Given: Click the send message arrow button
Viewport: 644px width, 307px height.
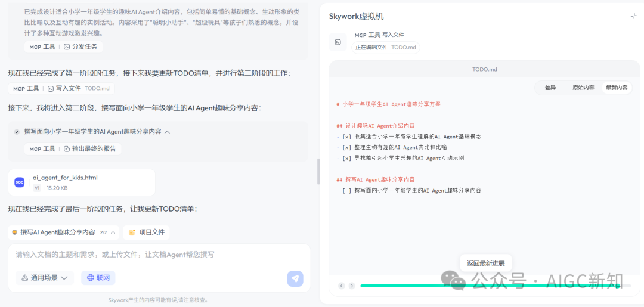Looking at the screenshot, I should click(x=295, y=278).
